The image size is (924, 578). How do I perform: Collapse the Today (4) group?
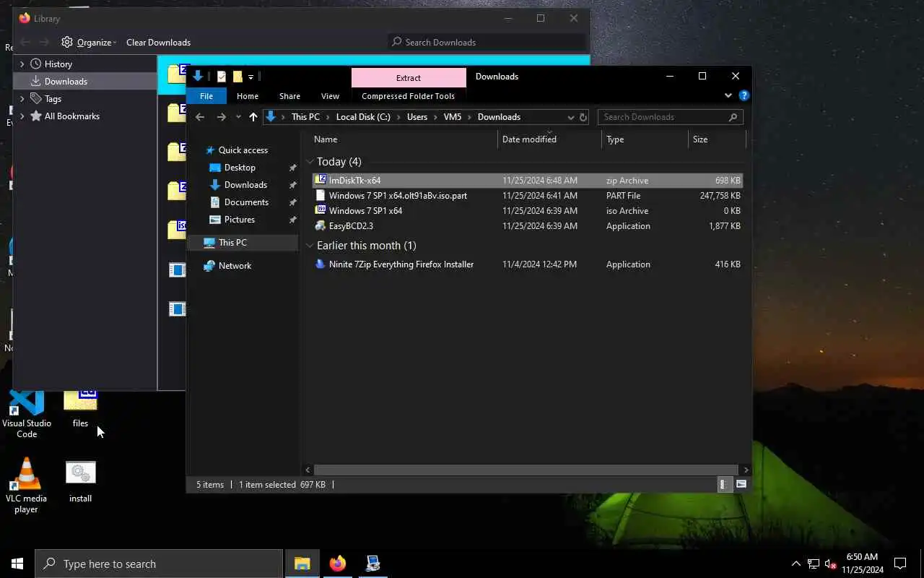[x=310, y=162]
